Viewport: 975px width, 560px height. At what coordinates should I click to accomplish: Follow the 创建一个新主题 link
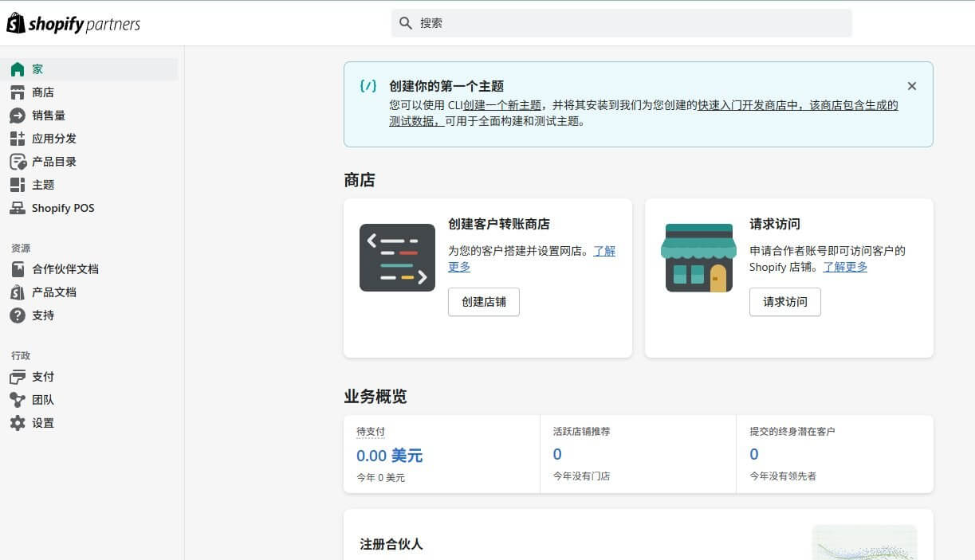pyautogui.click(x=502, y=105)
